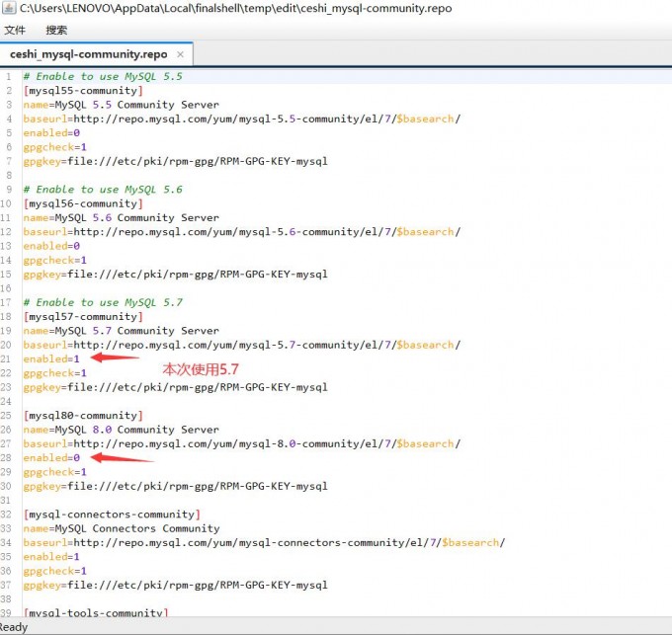Click the comment '# Enable to use MySQL 5.5'
672x635 pixels.
click(x=103, y=77)
